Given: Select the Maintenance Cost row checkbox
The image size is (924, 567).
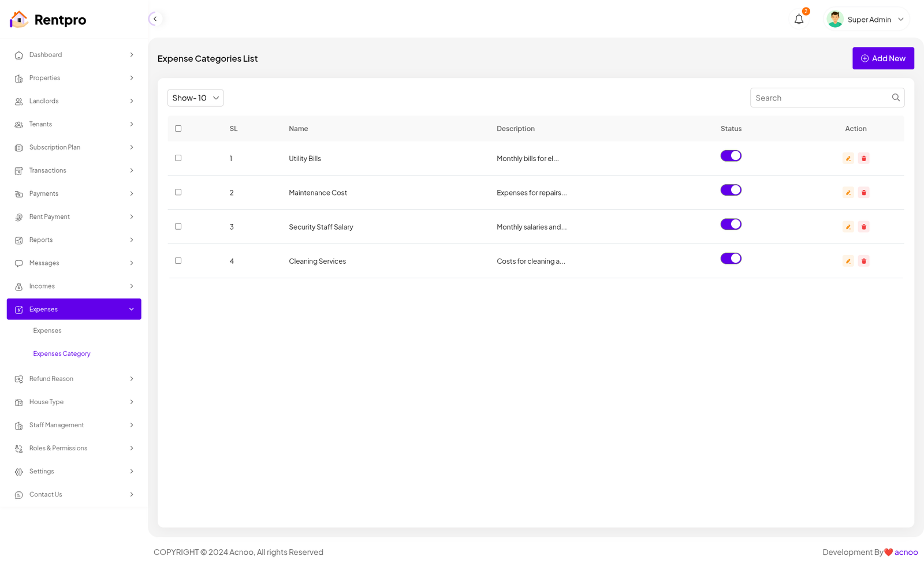Looking at the screenshot, I should (178, 192).
